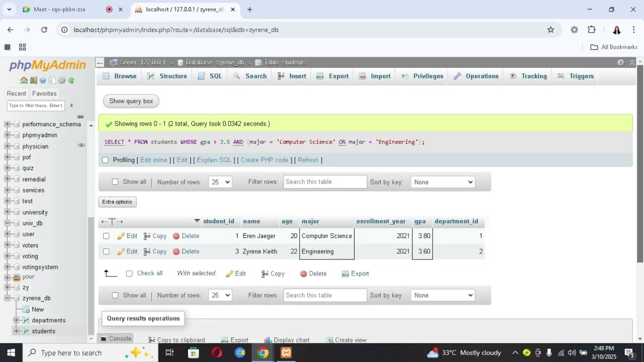Open navigation panel settings gear icon
Viewport: 644px width, 362px height.
point(62,80)
